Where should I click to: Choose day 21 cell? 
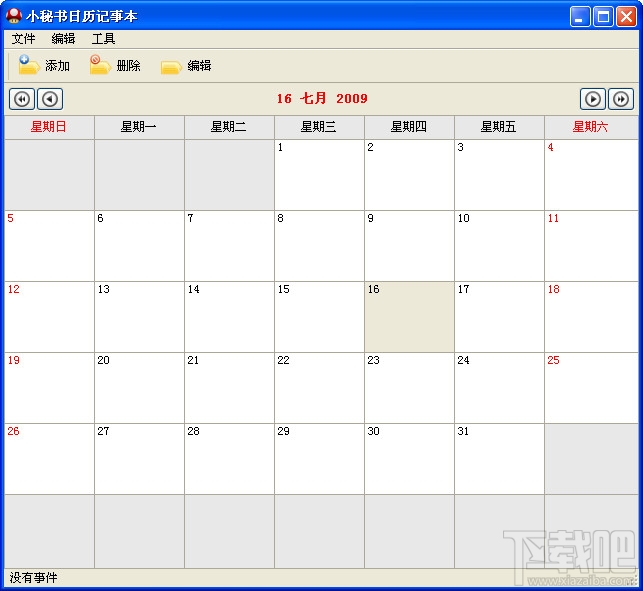pos(229,388)
